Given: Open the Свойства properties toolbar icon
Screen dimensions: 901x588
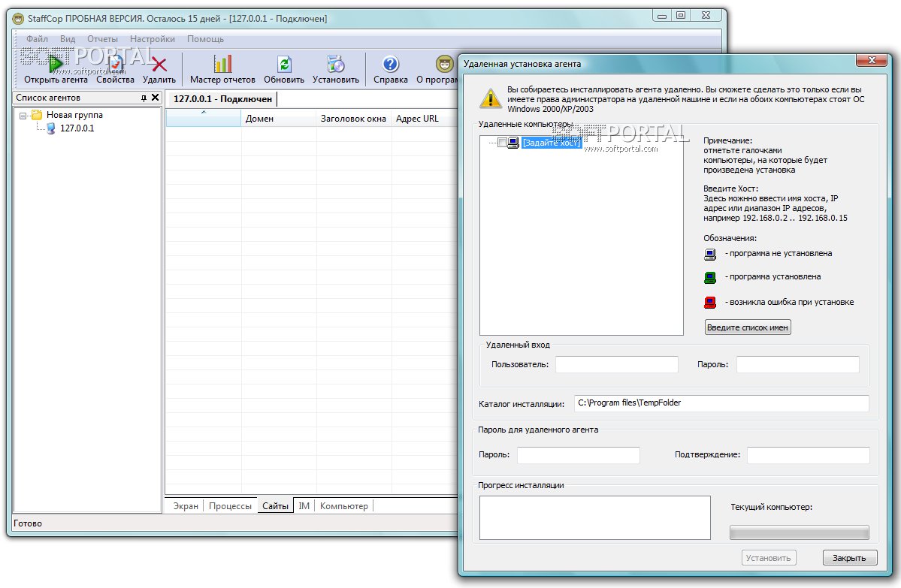Looking at the screenshot, I should (116, 65).
